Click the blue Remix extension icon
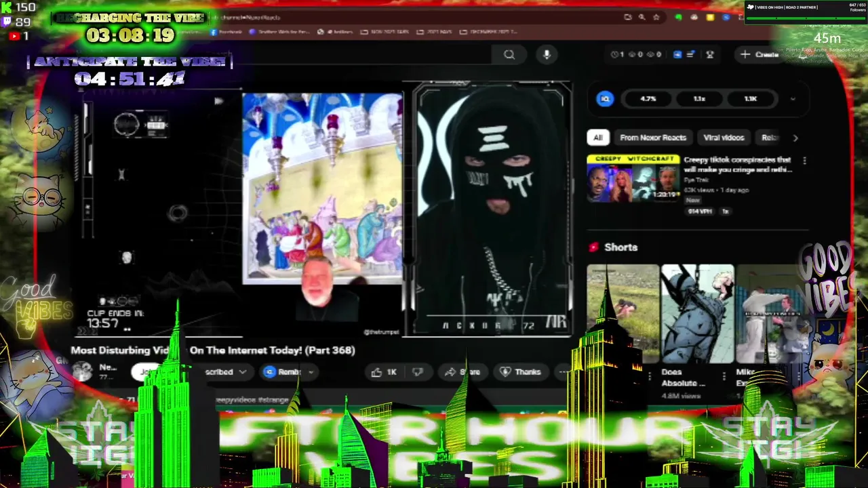868x488 pixels. pyautogui.click(x=270, y=371)
